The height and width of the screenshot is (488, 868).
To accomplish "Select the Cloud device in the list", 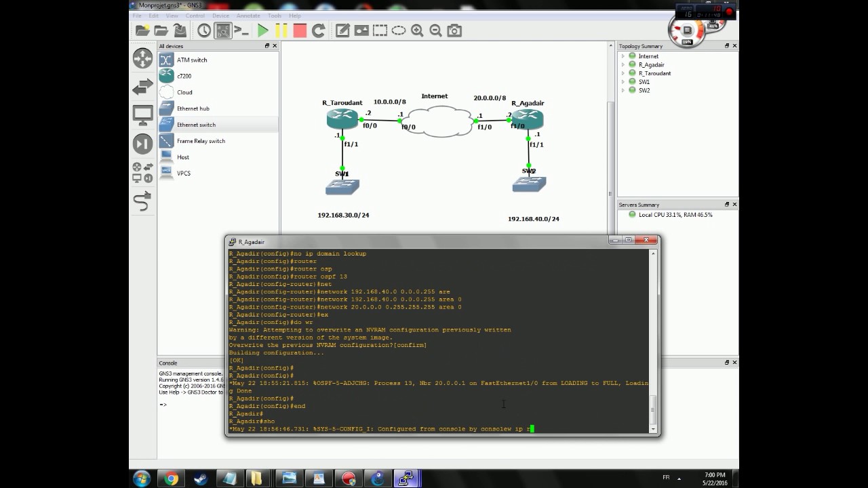I will (218, 92).
